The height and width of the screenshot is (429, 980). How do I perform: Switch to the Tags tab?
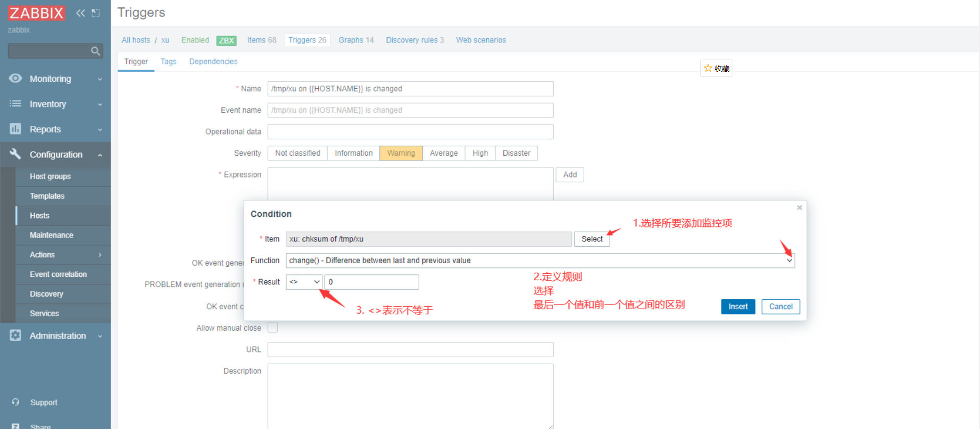pyautogui.click(x=169, y=62)
